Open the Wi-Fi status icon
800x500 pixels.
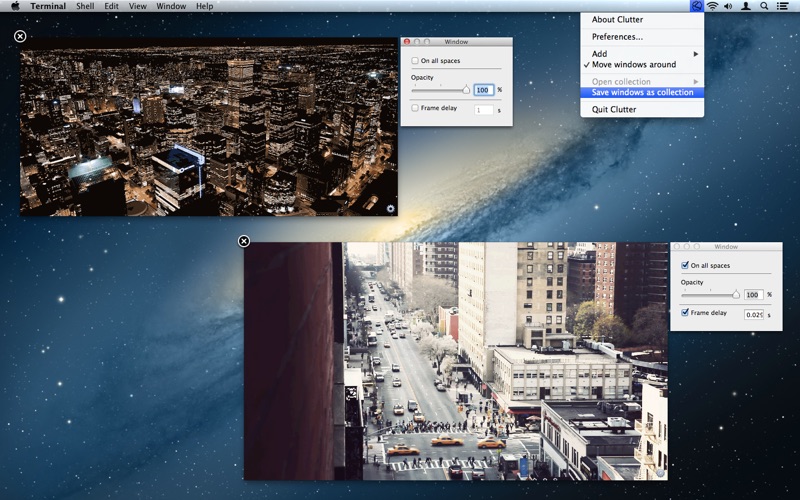[712, 6]
